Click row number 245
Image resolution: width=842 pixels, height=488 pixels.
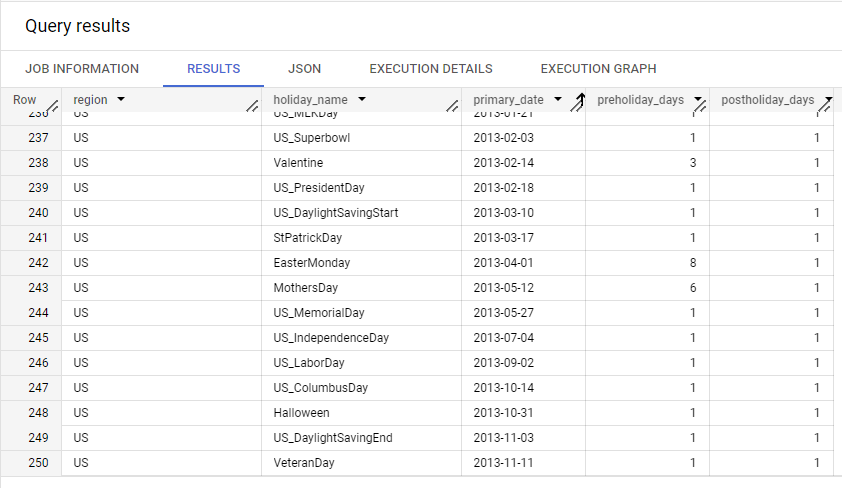[30, 338]
